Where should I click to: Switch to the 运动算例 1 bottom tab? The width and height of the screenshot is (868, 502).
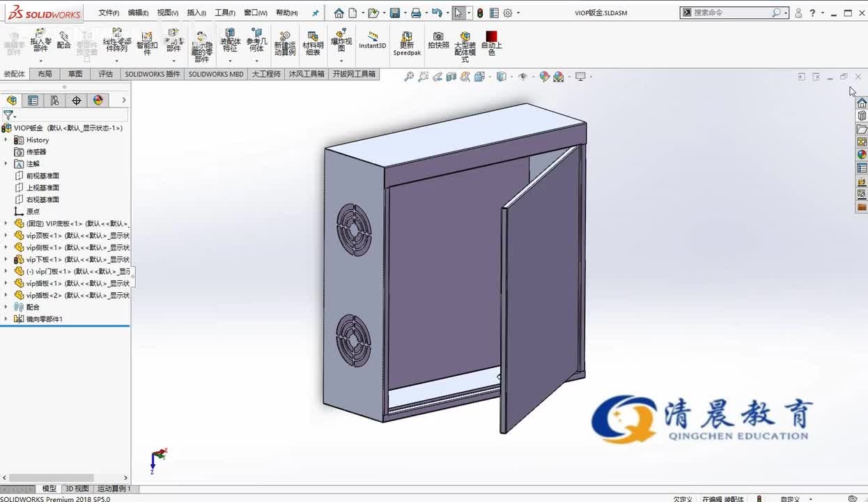pyautogui.click(x=114, y=489)
